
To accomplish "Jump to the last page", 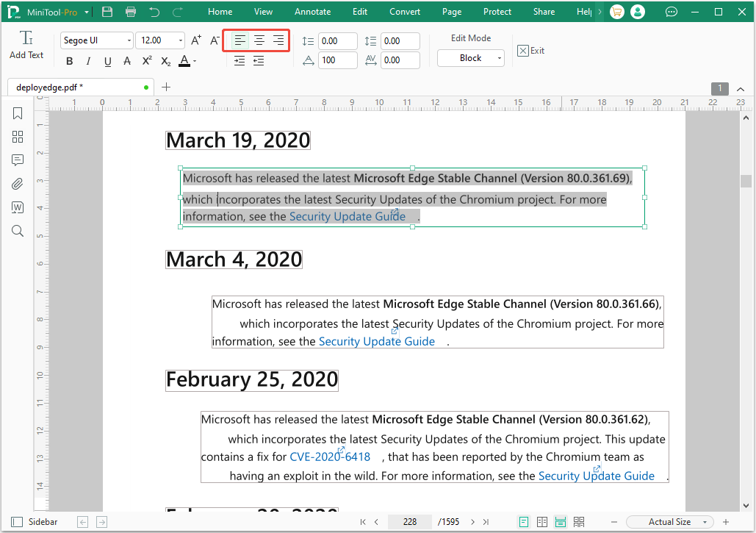I will pyautogui.click(x=486, y=522).
